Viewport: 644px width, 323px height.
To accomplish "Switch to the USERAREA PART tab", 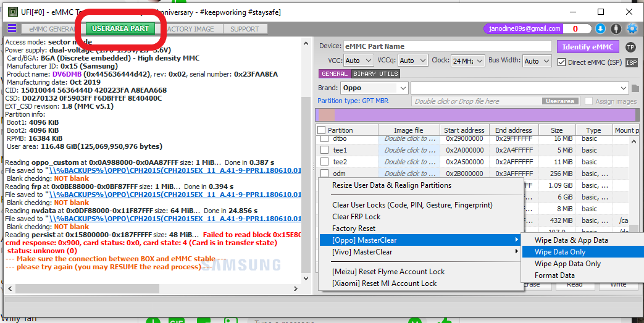I will (120, 29).
